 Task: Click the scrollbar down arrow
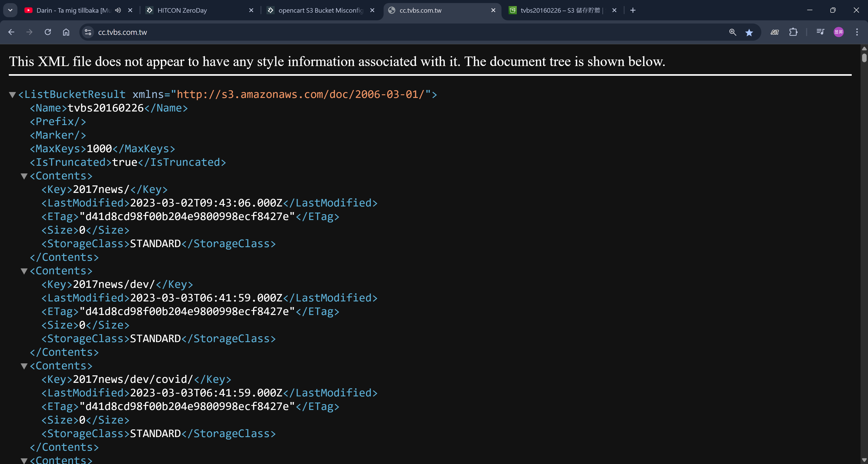[864, 460]
